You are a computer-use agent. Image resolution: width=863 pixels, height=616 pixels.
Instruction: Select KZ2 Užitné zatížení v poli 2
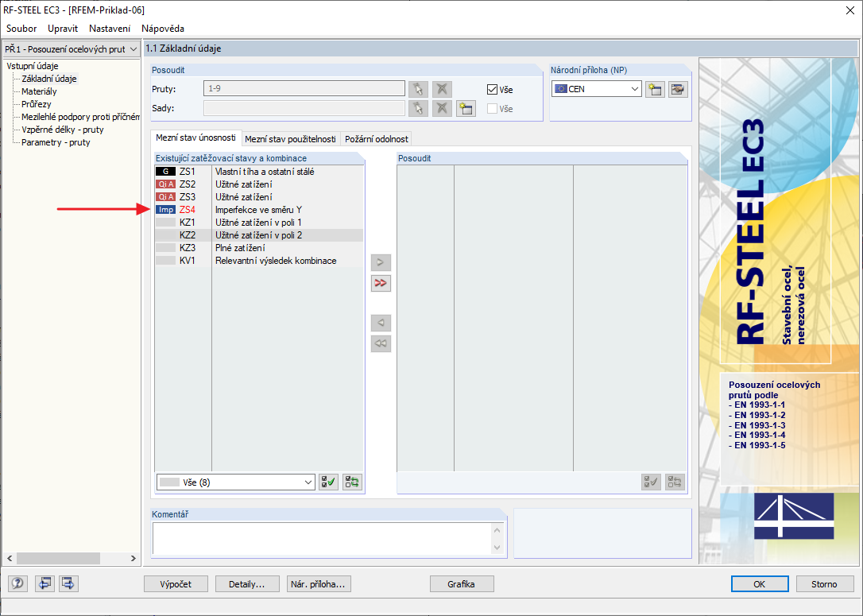pyautogui.click(x=259, y=235)
